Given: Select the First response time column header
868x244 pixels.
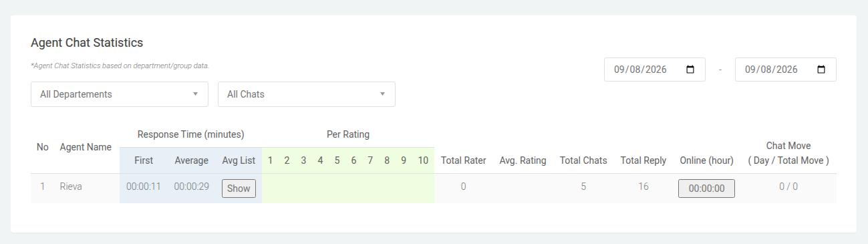Looking at the screenshot, I should click(x=144, y=160).
